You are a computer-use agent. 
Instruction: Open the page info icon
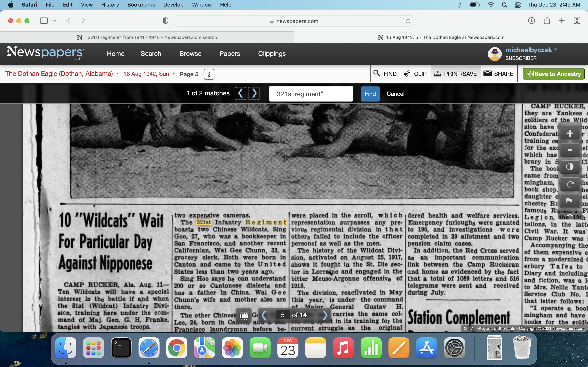coord(209,74)
